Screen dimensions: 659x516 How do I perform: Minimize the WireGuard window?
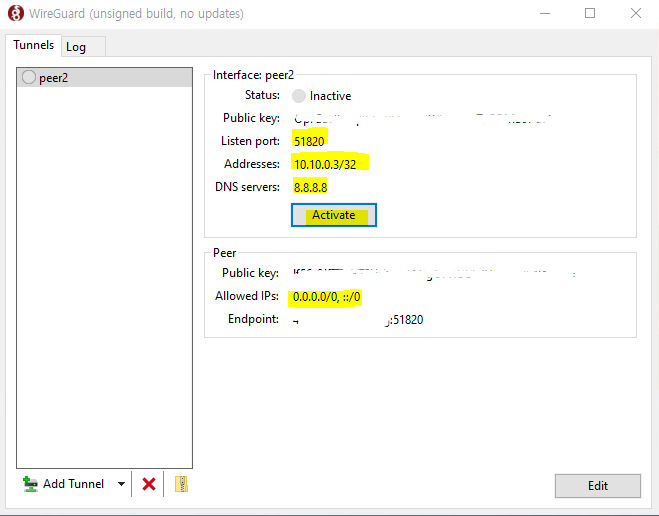coord(545,13)
